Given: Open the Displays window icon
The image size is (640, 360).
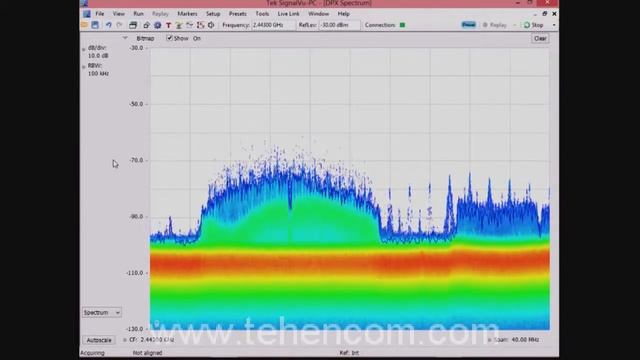Looking at the screenshot, I should [x=133, y=25].
